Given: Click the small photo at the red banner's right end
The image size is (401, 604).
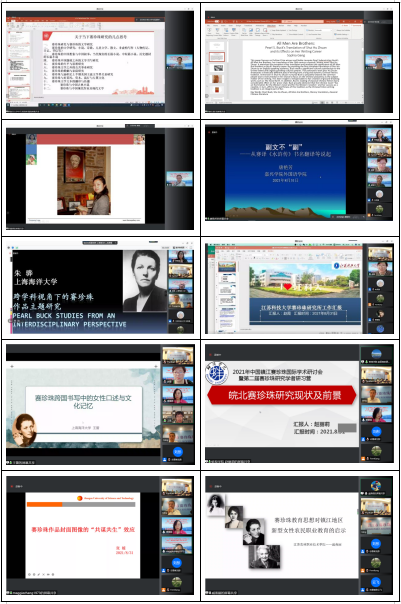Looking at the screenshot, I should point(139,139).
